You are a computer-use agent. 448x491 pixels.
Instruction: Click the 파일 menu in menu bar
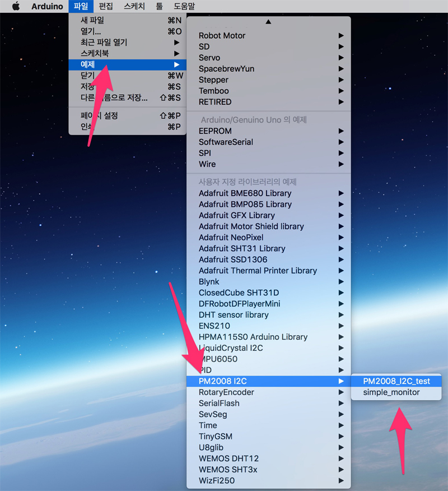click(x=81, y=6)
